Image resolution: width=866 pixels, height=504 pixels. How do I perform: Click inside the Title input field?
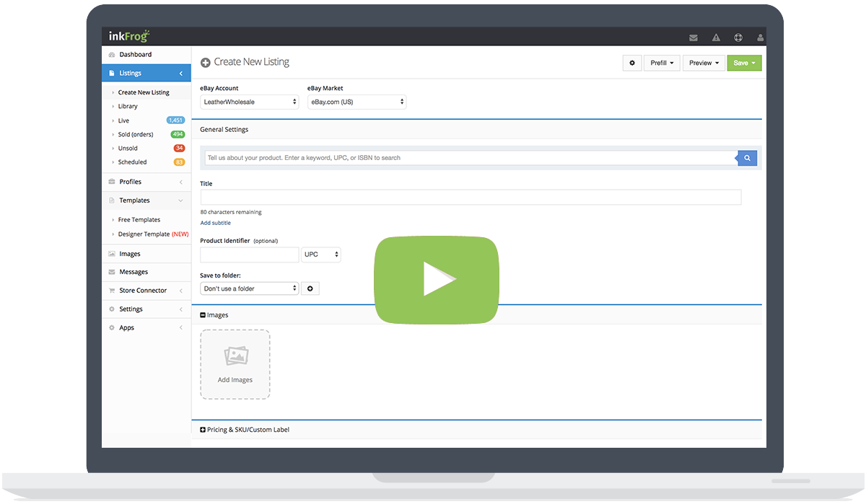pyautogui.click(x=469, y=197)
